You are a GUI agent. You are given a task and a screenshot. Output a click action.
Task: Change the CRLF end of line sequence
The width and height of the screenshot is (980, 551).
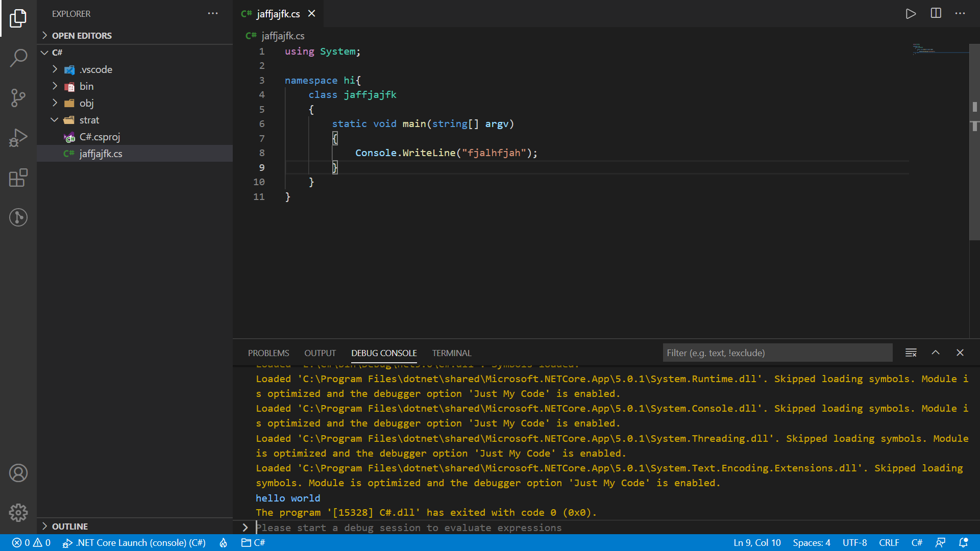pos(889,543)
